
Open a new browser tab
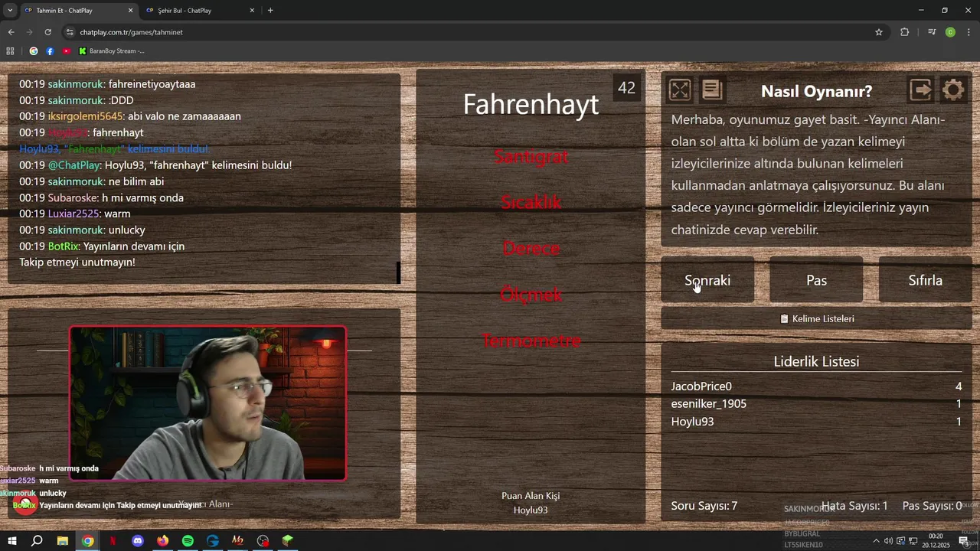[270, 11]
